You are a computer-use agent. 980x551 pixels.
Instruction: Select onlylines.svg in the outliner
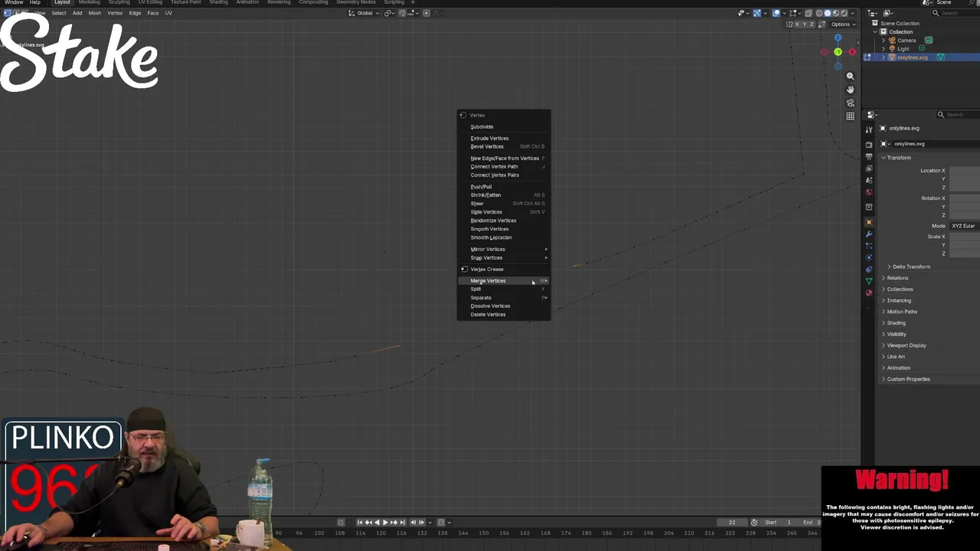point(912,57)
